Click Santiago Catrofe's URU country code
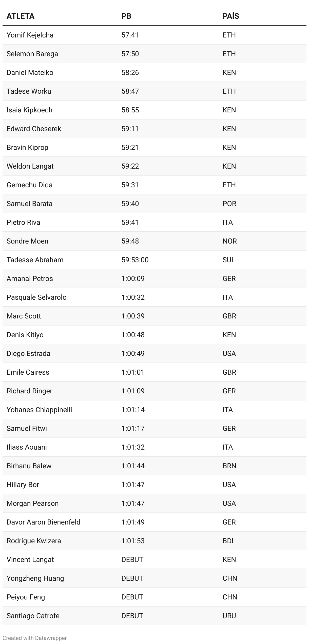Image resolution: width=309 pixels, height=644 pixels. pos(229,616)
